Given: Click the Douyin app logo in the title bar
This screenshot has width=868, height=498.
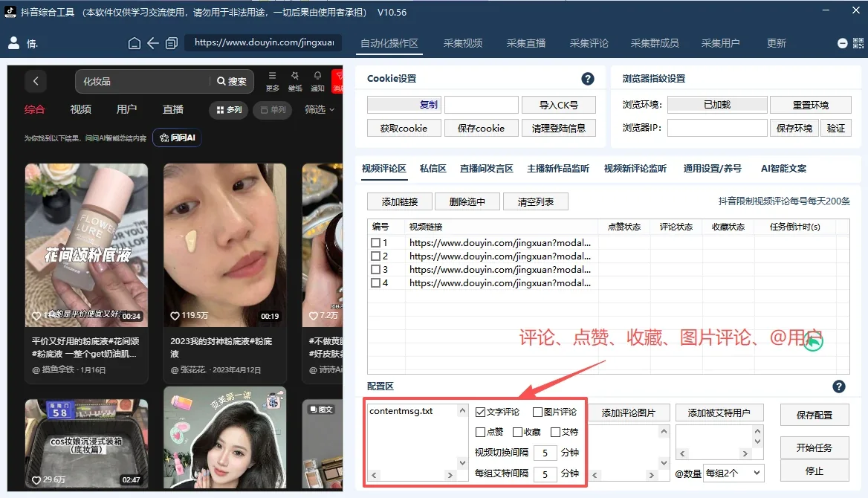Looking at the screenshot, I should 10,12.
